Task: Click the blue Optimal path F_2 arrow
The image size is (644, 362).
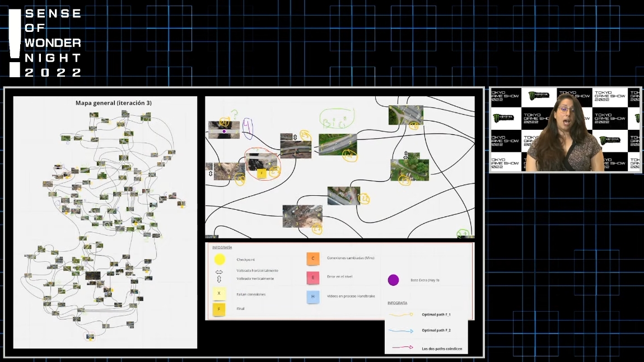Action: tap(400, 331)
